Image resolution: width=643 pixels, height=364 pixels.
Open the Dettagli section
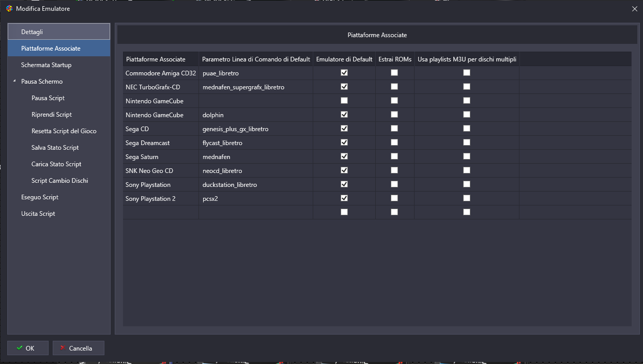tap(59, 31)
